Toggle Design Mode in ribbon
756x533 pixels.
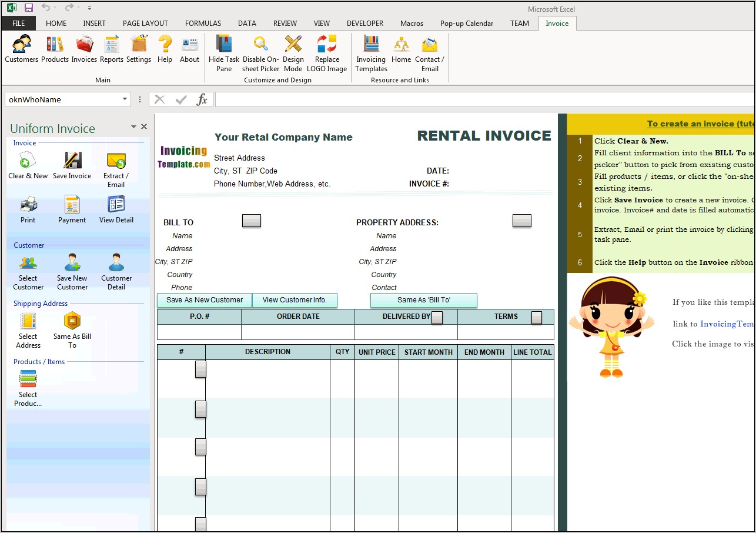coord(293,54)
